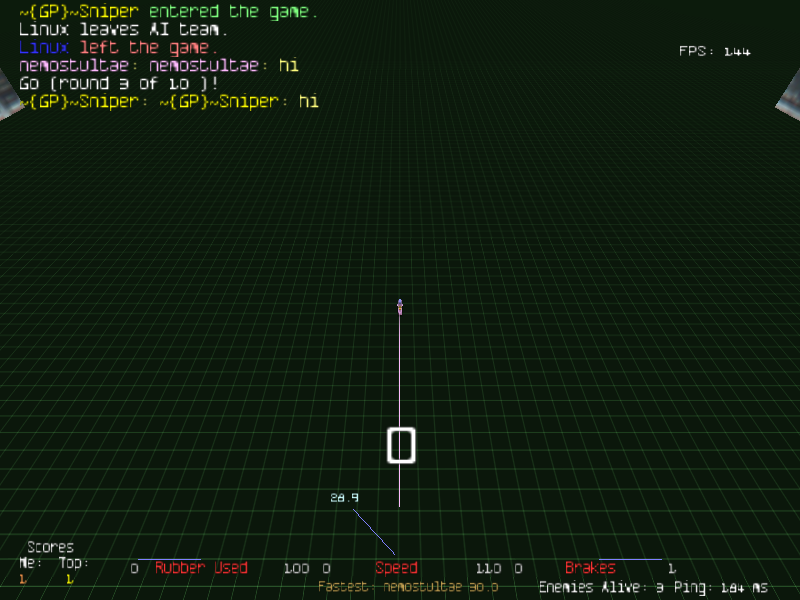800x600 pixels.
Task: Click the white rectangle player marker
Action: point(400,445)
